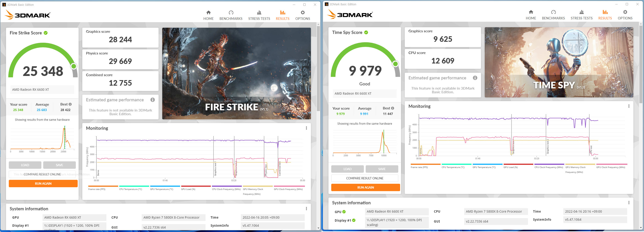Open HOME in the Fire Strike window
644x232 pixels.
(208, 15)
